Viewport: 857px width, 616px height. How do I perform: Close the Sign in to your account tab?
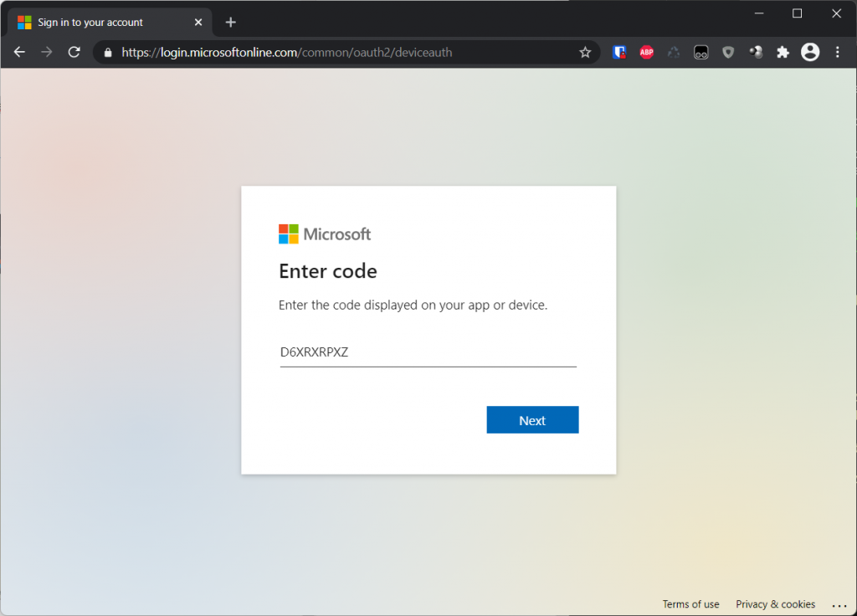pos(198,23)
